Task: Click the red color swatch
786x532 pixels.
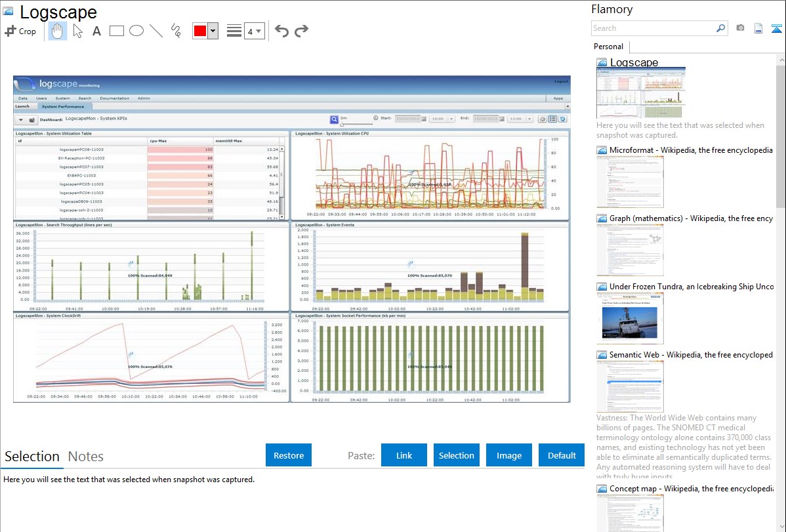Action: [x=200, y=31]
